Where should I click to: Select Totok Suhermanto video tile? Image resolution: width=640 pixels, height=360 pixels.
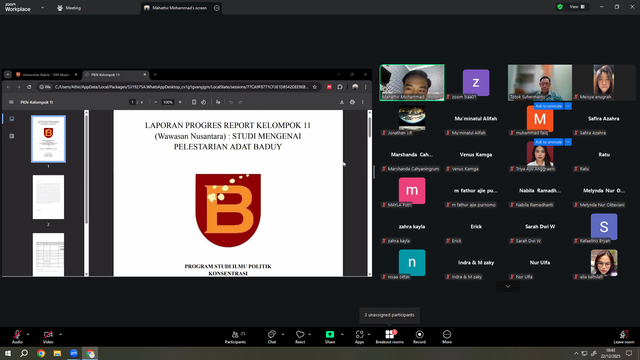click(540, 82)
